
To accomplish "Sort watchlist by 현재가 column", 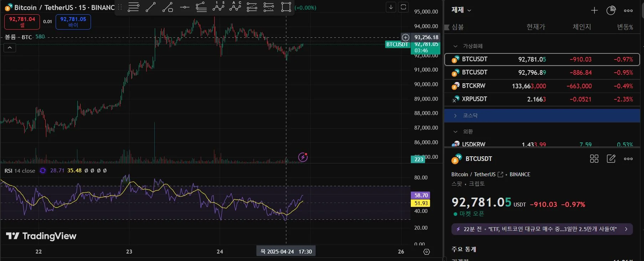I will click(x=536, y=27).
